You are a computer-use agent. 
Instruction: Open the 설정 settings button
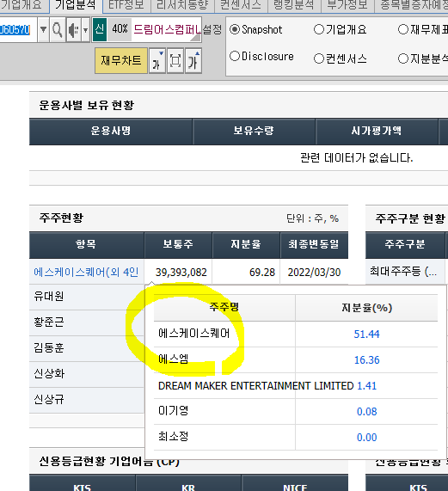212,30
